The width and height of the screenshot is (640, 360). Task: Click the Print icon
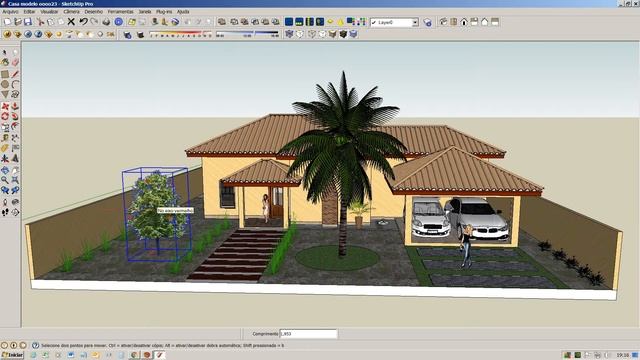coord(106,22)
